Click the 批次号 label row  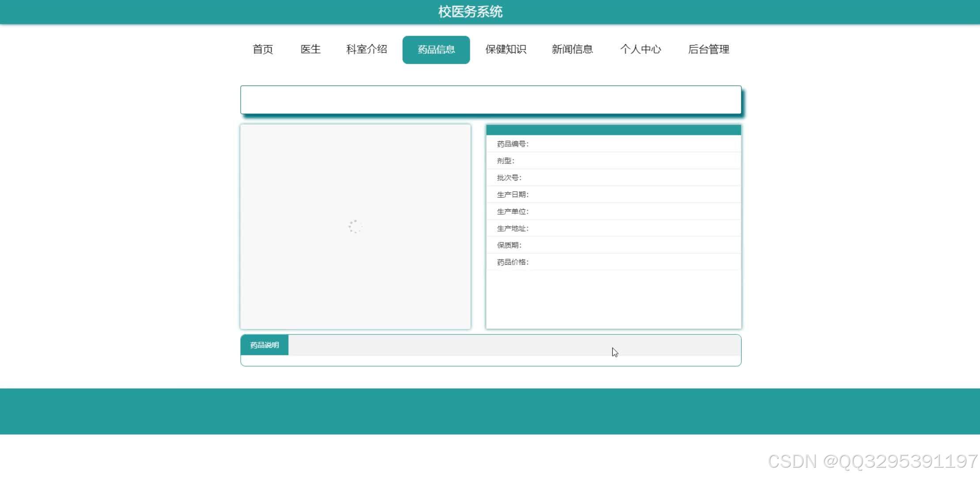(x=614, y=178)
